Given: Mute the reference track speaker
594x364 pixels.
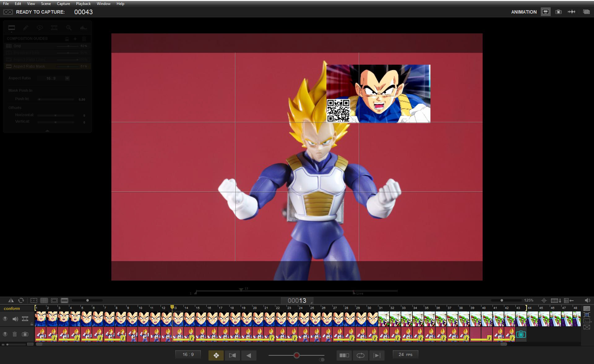Looking at the screenshot, I should pos(15,319).
